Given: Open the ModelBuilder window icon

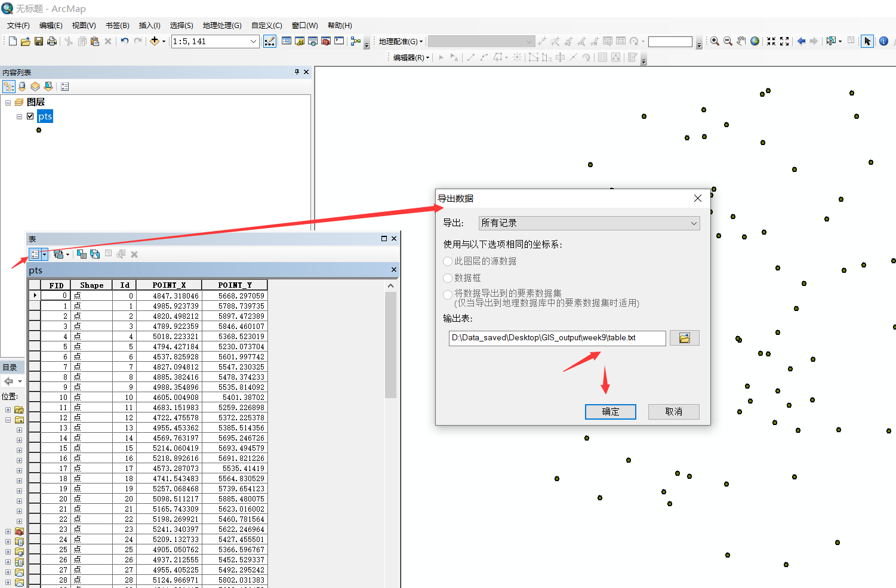Looking at the screenshot, I should pyautogui.click(x=356, y=41).
